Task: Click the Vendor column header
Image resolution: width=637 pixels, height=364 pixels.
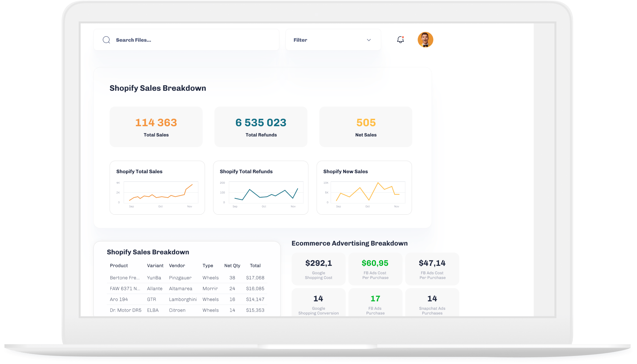Action: coord(177,266)
